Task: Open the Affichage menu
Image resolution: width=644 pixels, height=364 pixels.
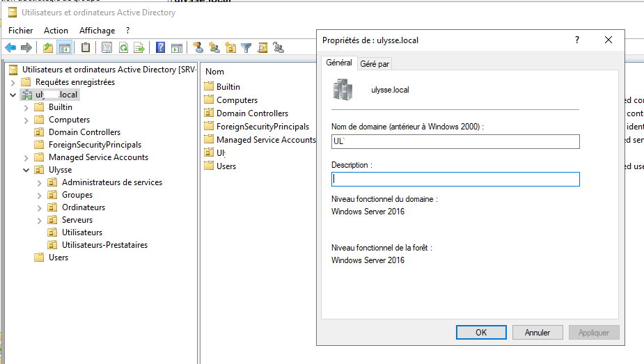Action: point(97,31)
